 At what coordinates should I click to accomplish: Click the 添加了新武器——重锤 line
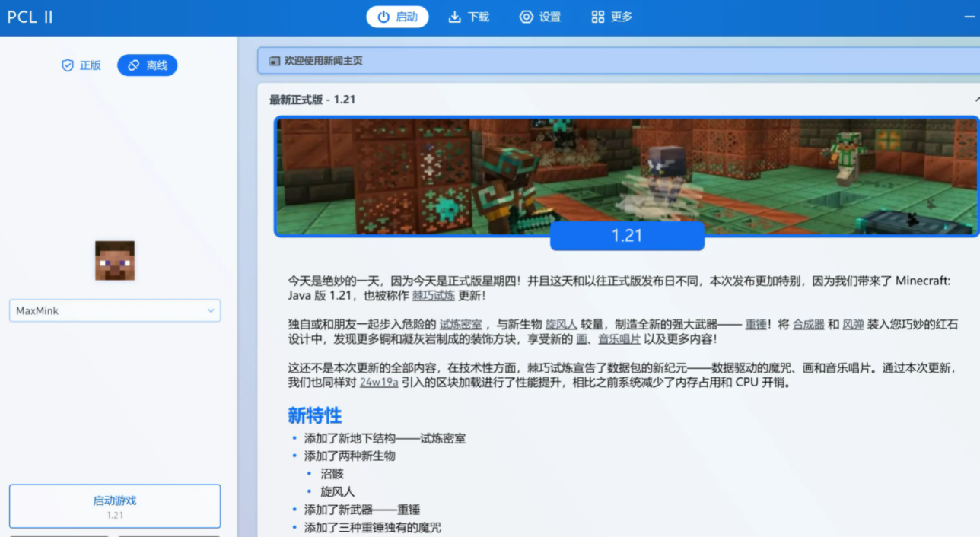coord(362,510)
